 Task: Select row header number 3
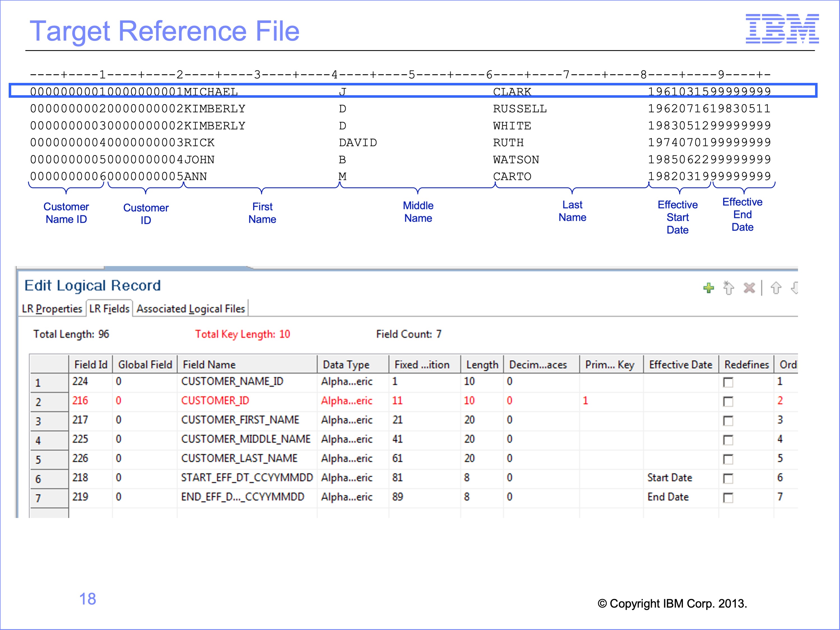point(49,422)
